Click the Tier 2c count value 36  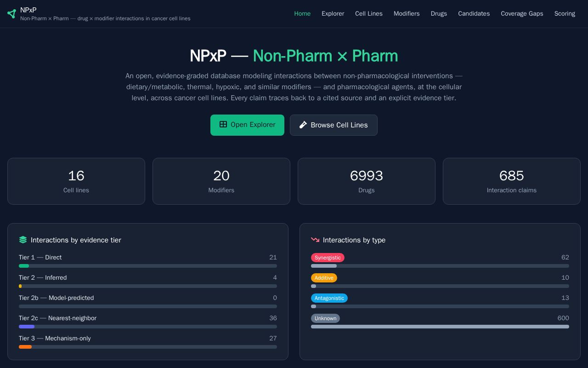pos(273,318)
